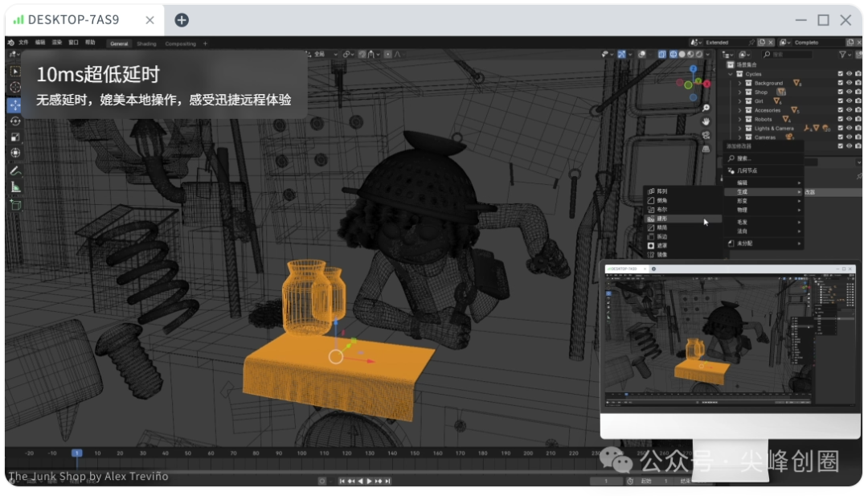
Task: Expand the Background collection
Action: tap(740, 83)
